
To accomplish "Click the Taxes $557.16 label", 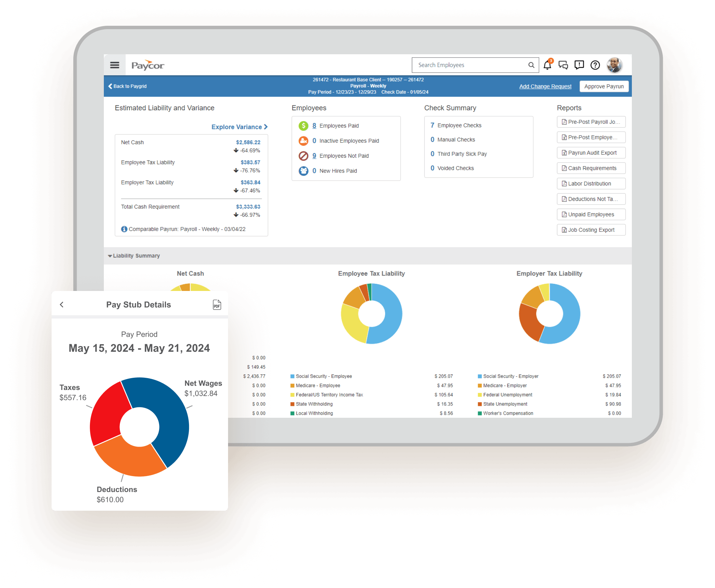I will pos(73,393).
